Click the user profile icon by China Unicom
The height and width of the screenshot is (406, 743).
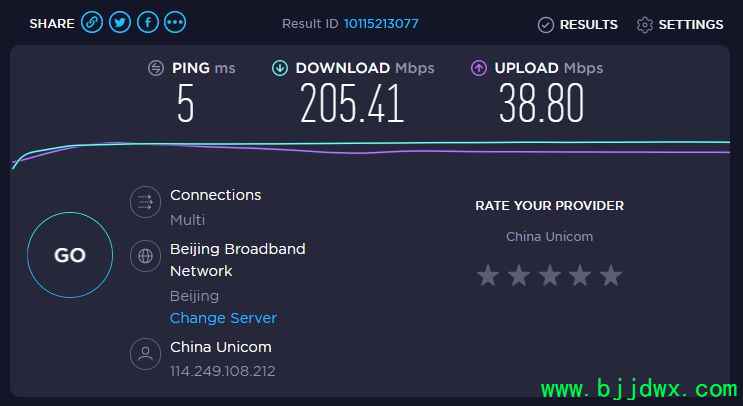click(x=145, y=353)
